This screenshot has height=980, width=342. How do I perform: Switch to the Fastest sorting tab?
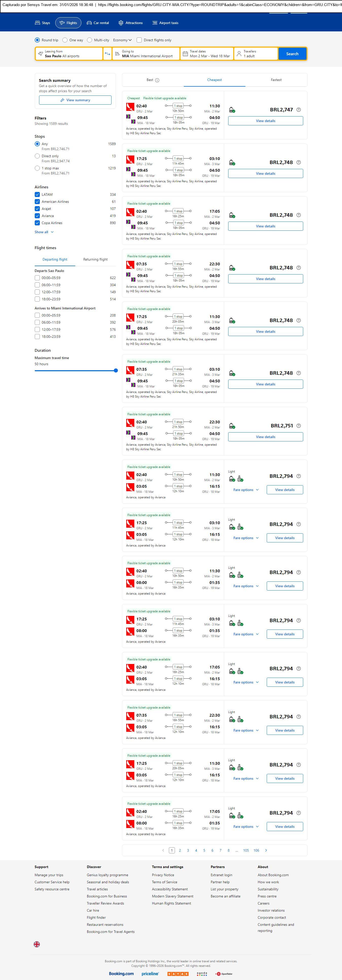point(276,80)
